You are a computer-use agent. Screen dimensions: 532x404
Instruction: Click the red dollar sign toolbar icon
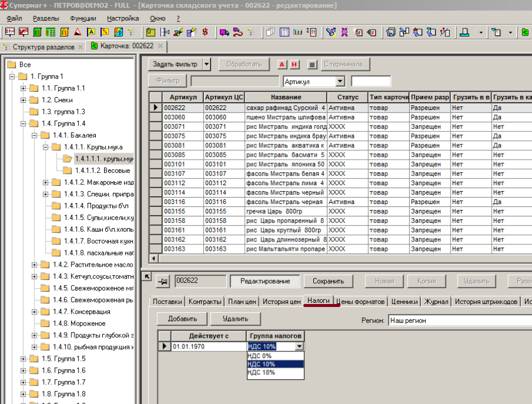(x=205, y=33)
